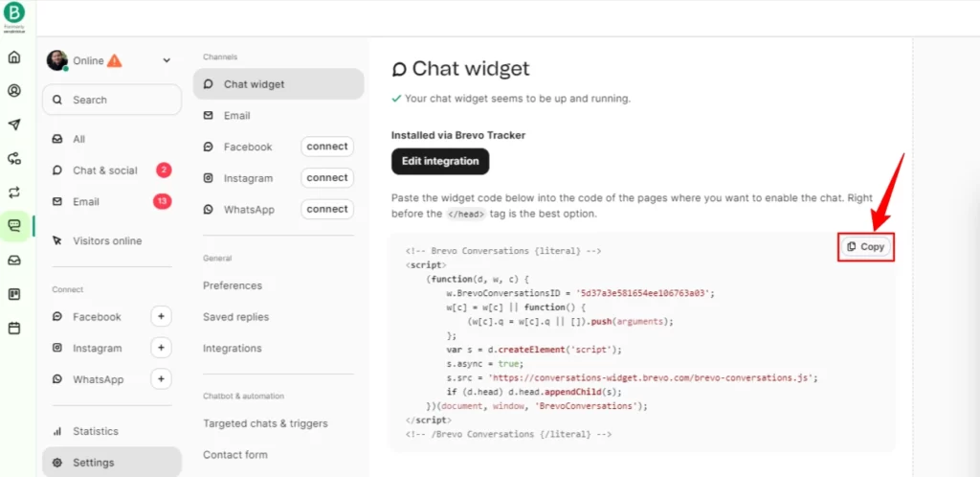This screenshot has width=980, height=477.
Task: Open Targeted chats & triggers
Action: coord(265,423)
